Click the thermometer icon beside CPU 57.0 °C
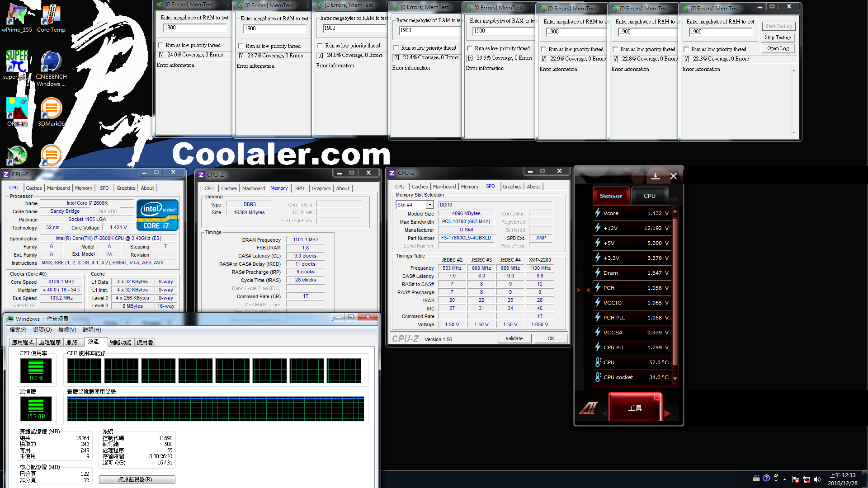 pyautogui.click(x=598, y=362)
